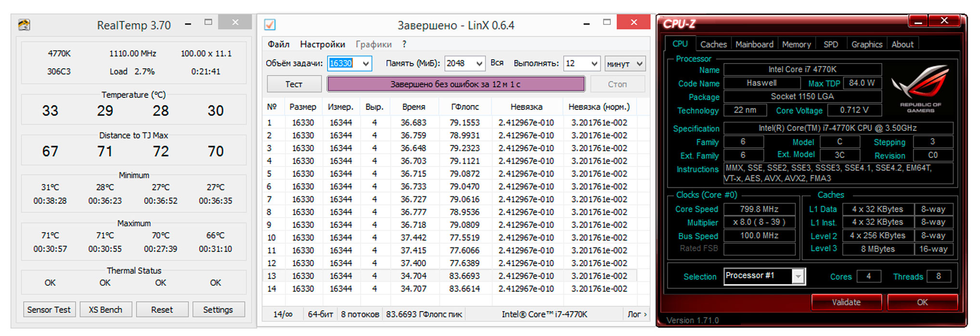Click the purple LinX completion progress bar
This screenshot has height=336, width=980.
click(x=456, y=84)
